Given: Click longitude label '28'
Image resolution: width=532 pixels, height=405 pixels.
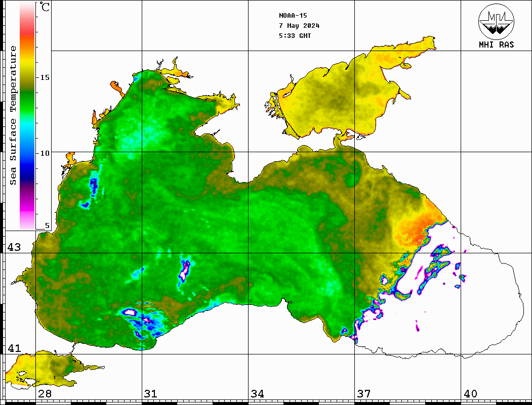Looking at the screenshot, I should coord(45,394).
